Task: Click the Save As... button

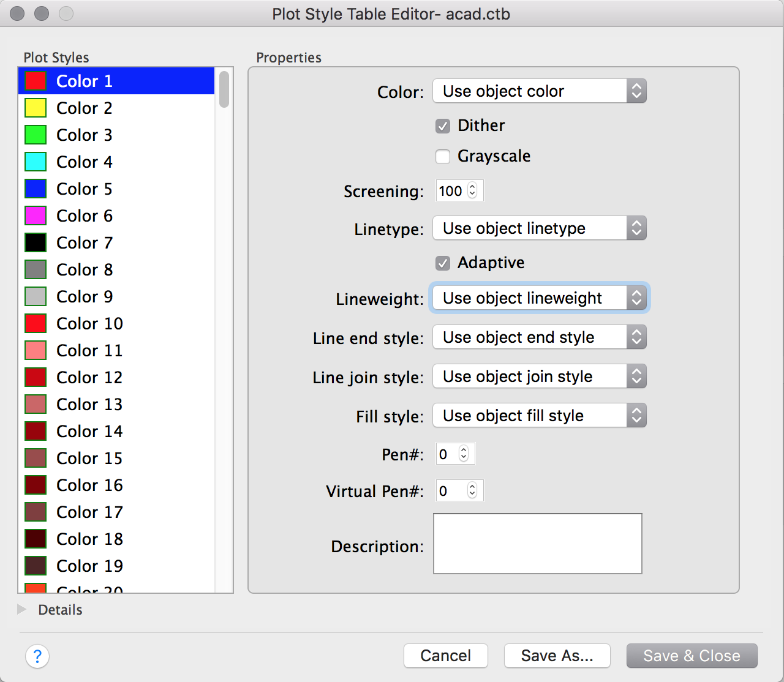Action: (557, 656)
